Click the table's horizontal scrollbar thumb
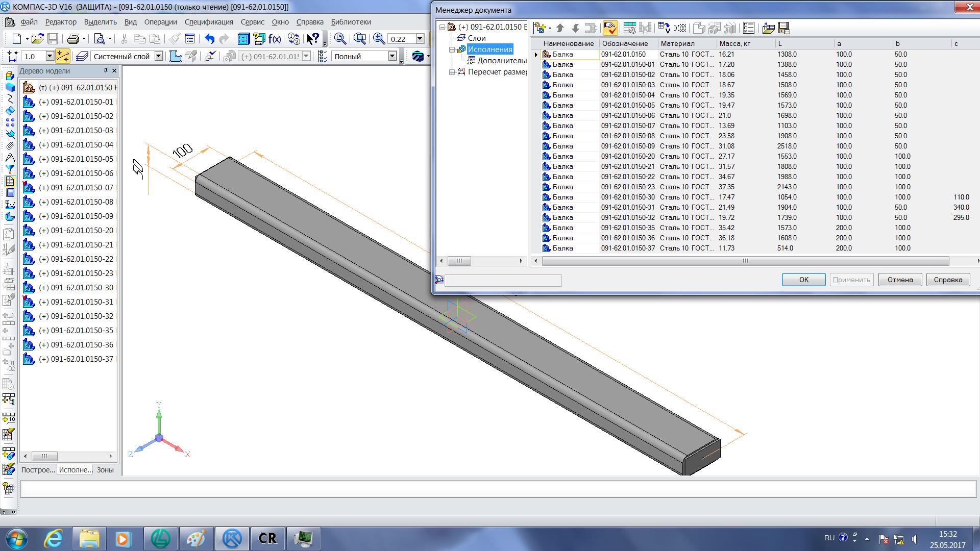Image resolution: width=980 pixels, height=551 pixels. [745, 261]
